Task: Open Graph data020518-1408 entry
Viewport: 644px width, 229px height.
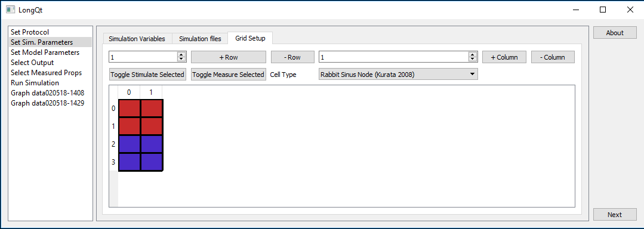Action: pyautogui.click(x=51, y=93)
